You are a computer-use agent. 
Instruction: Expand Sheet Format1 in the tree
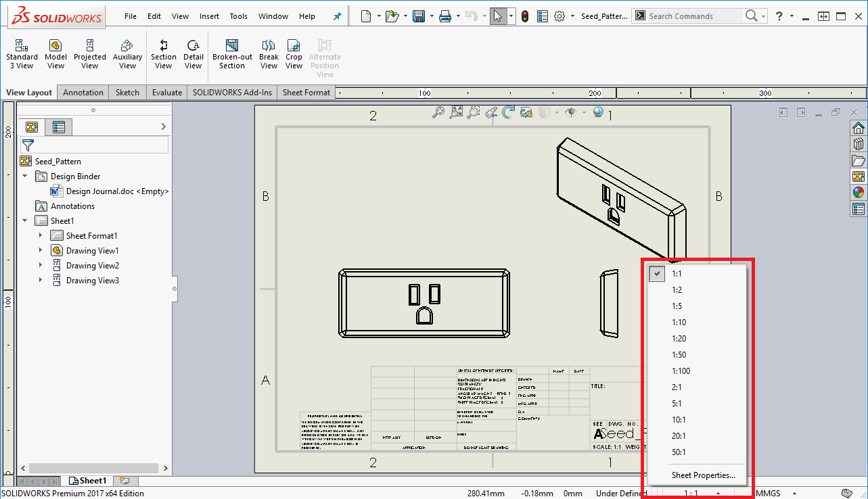[x=40, y=235]
